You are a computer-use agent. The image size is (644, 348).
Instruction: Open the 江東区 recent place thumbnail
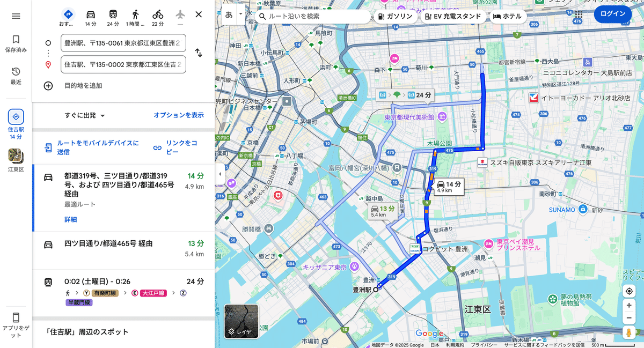(16, 160)
